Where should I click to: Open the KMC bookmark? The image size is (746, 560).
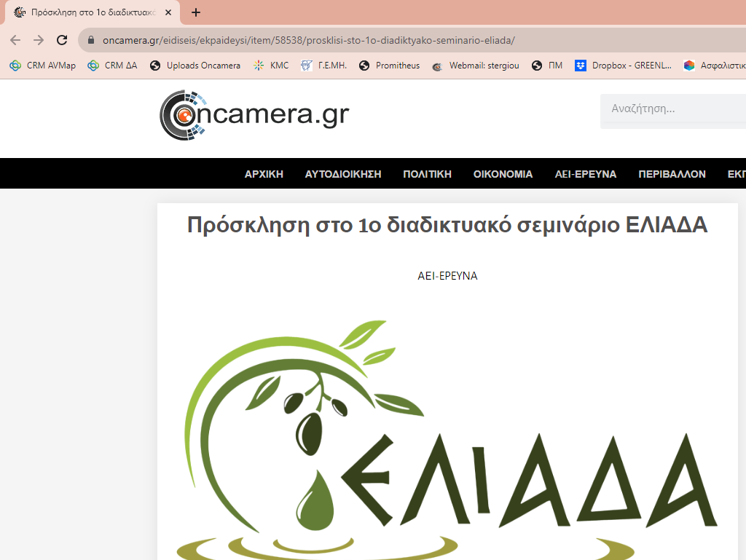pos(271,66)
